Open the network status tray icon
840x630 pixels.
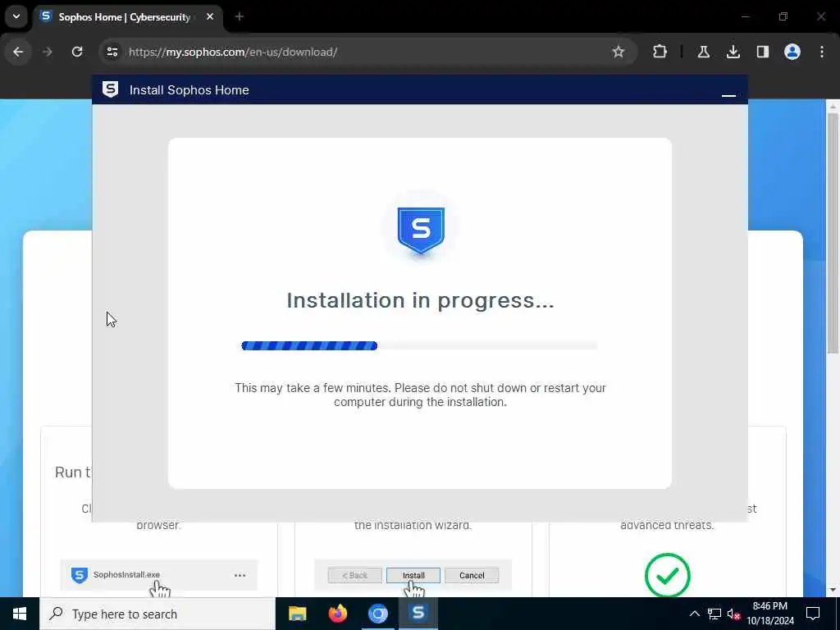click(714, 614)
